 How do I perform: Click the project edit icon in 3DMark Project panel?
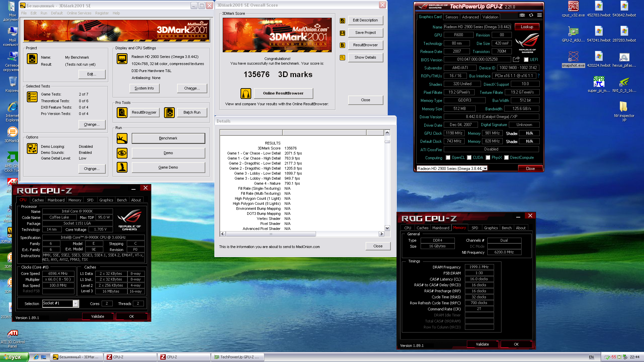[32, 59]
